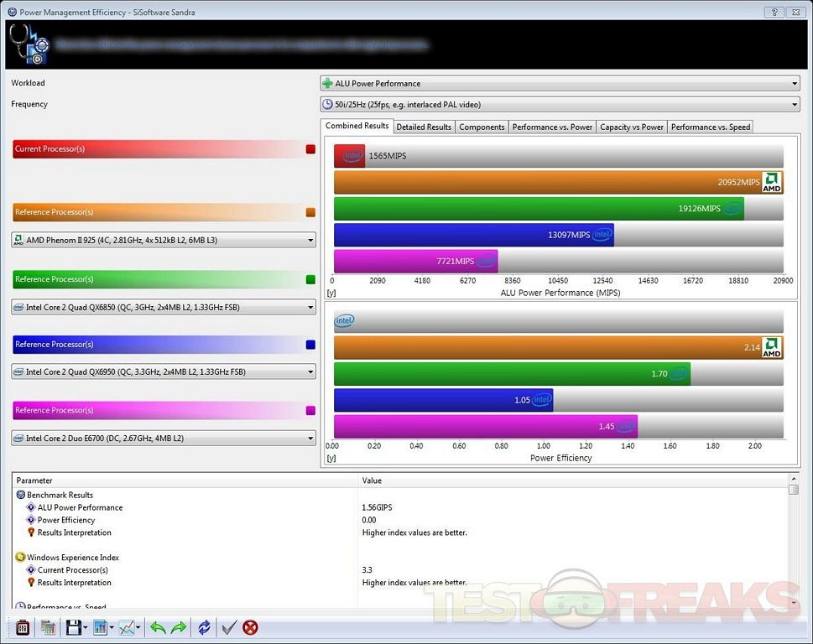Click the red cancel X icon
This screenshot has height=644, width=813.
tap(250, 627)
